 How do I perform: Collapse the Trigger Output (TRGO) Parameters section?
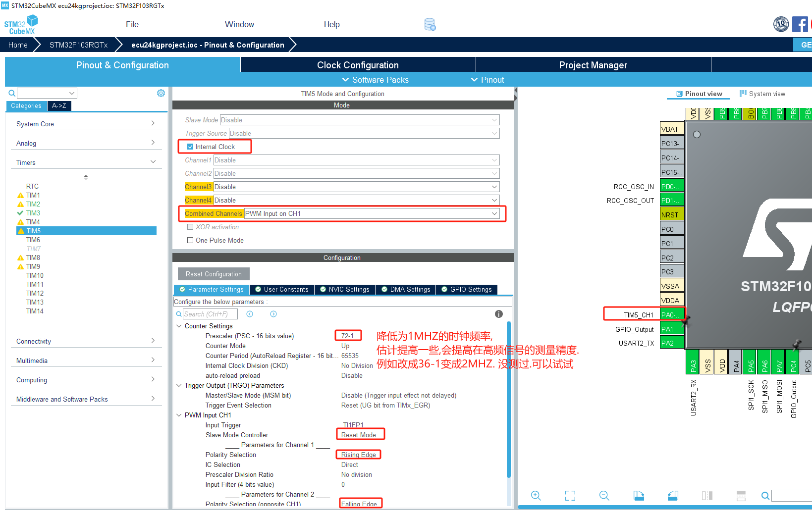(179, 385)
